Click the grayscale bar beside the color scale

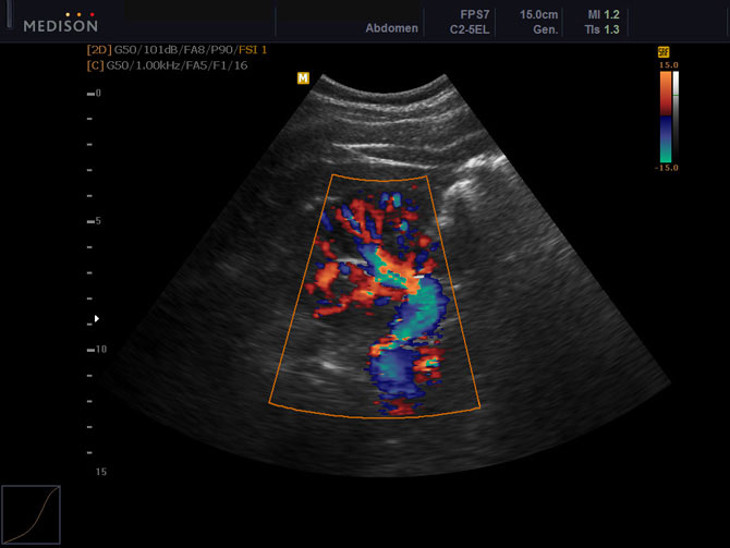pos(676,117)
